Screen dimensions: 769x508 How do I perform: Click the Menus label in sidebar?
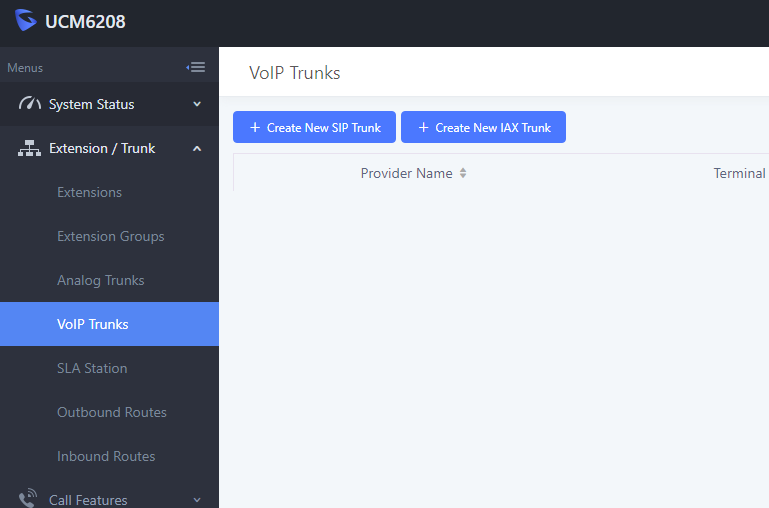(25, 68)
